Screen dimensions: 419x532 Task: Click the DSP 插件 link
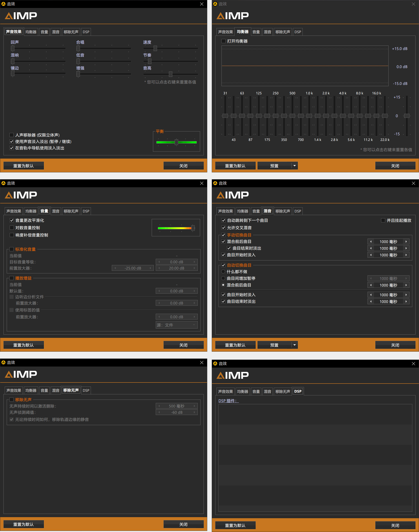click(x=228, y=401)
